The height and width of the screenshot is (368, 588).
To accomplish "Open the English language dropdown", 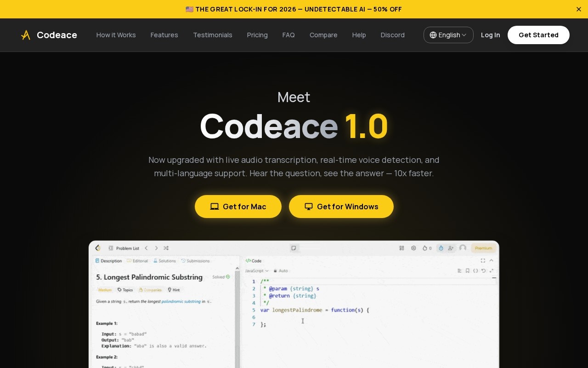I will [448, 35].
